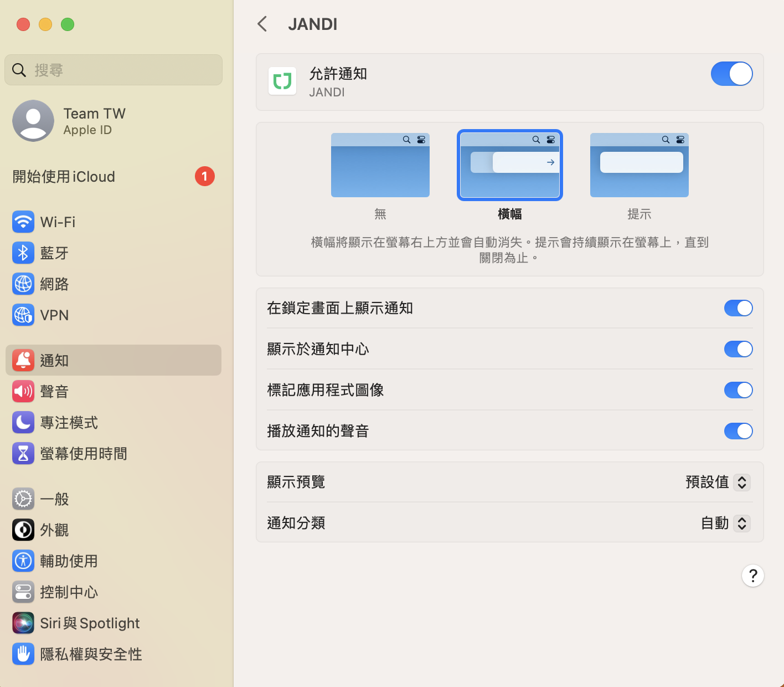
Task: Disable 標記應用程式圖像 switch
Action: [739, 390]
